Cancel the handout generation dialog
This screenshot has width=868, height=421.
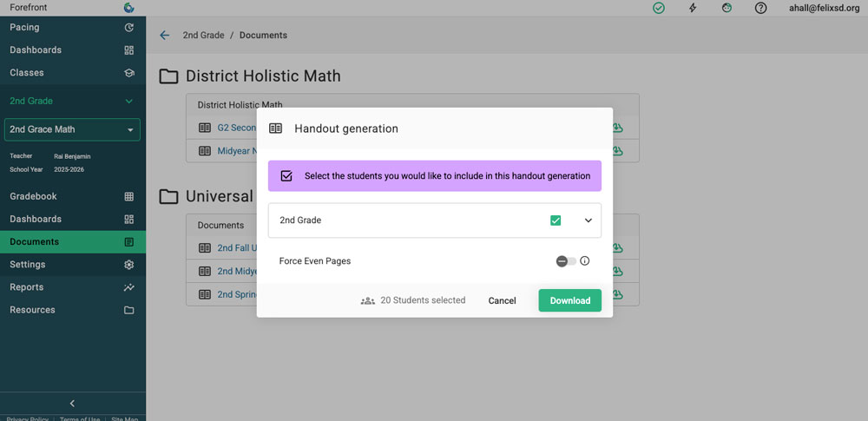click(502, 300)
